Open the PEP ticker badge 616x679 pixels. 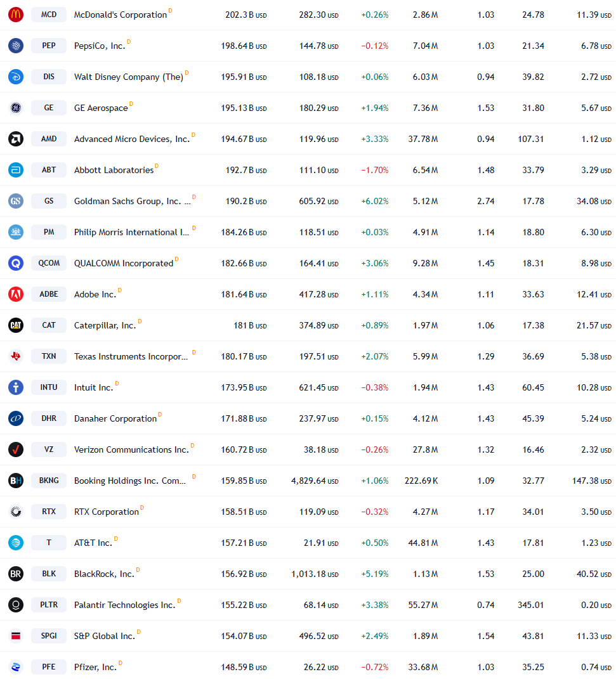tap(49, 46)
